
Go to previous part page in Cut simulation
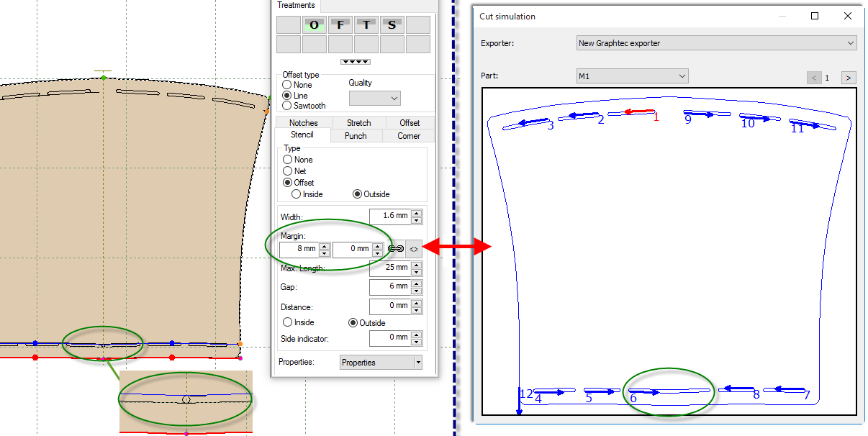[x=814, y=77]
